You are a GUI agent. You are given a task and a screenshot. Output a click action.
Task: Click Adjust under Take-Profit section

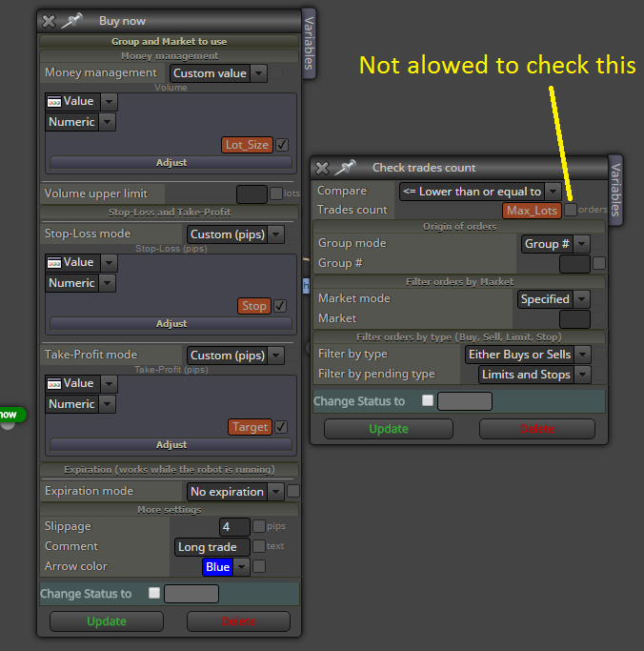pos(171,445)
